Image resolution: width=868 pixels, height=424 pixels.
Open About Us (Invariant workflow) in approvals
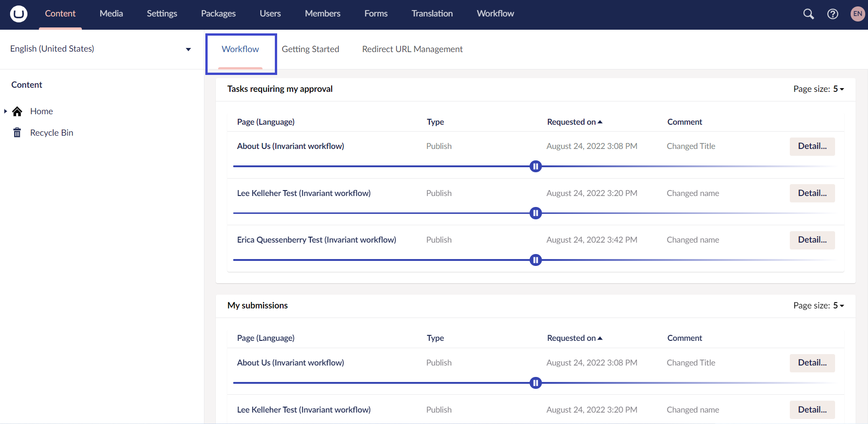pyautogui.click(x=290, y=146)
